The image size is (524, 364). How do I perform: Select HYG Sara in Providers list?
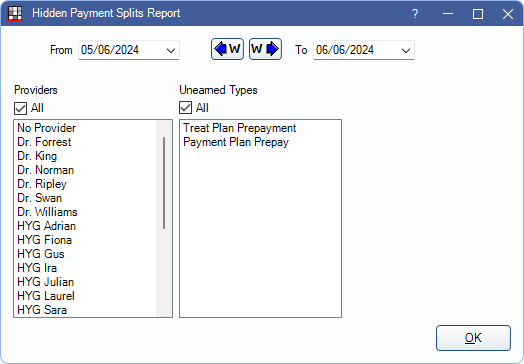click(x=85, y=310)
